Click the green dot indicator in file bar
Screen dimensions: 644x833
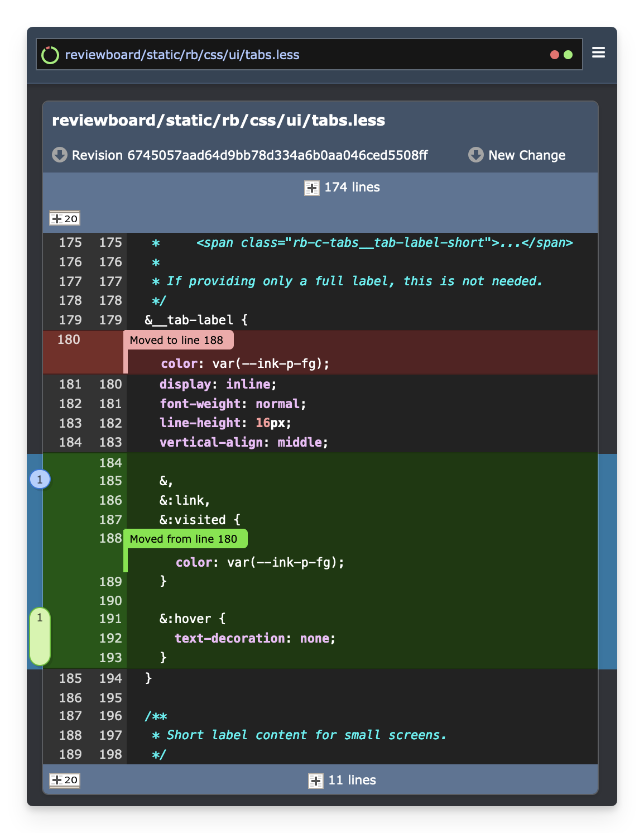pos(568,55)
